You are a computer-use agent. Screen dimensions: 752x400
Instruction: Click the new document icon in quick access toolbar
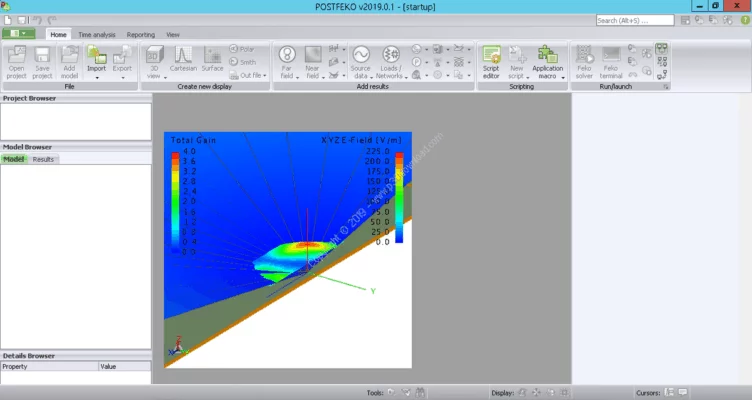click(x=8, y=20)
